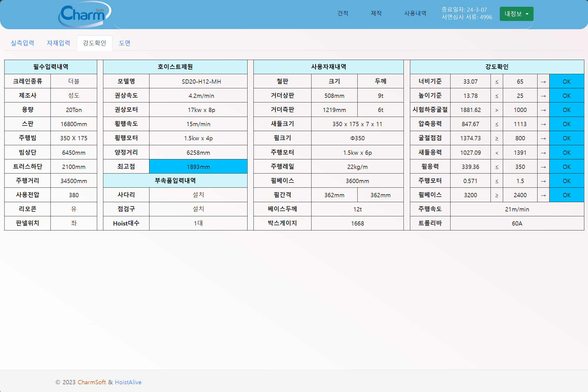The width and height of the screenshot is (588, 392).
Task: Open the 도면 tab
Action: point(125,43)
